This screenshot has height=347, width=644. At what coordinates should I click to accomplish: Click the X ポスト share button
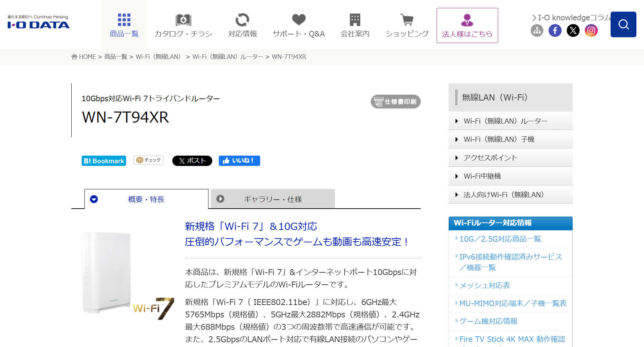tap(192, 161)
